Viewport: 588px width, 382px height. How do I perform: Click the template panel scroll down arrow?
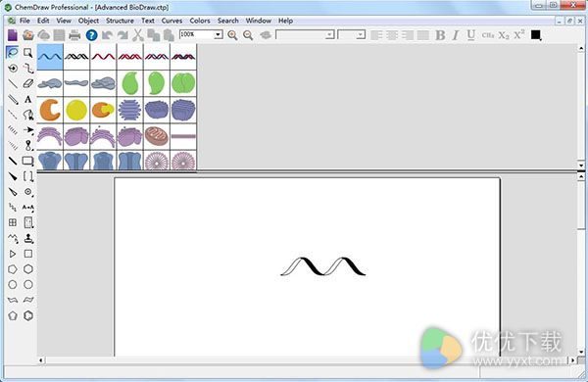pyautogui.click(x=581, y=165)
